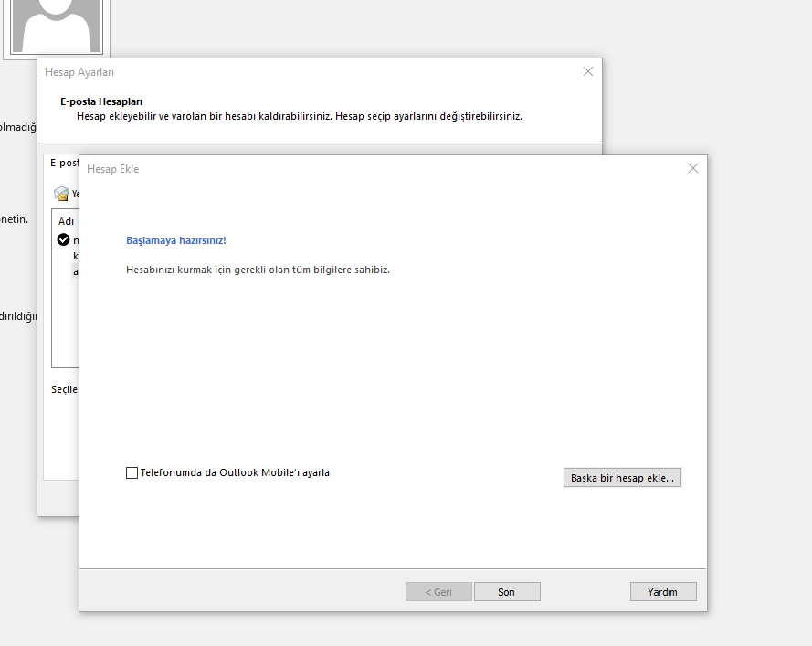
Task: Click the E-posta Hesapları heading
Action: (101, 102)
